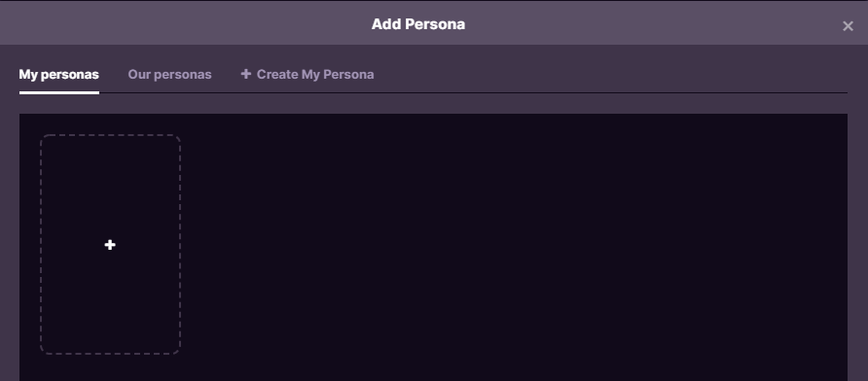Switch to the Our personas tab
The height and width of the screenshot is (381, 868).
(169, 74)
